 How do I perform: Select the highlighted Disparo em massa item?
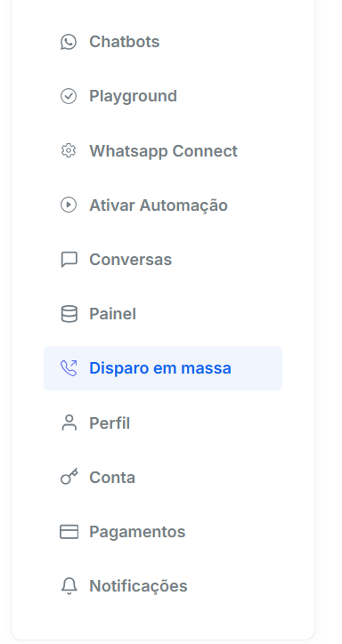(163, 368)
